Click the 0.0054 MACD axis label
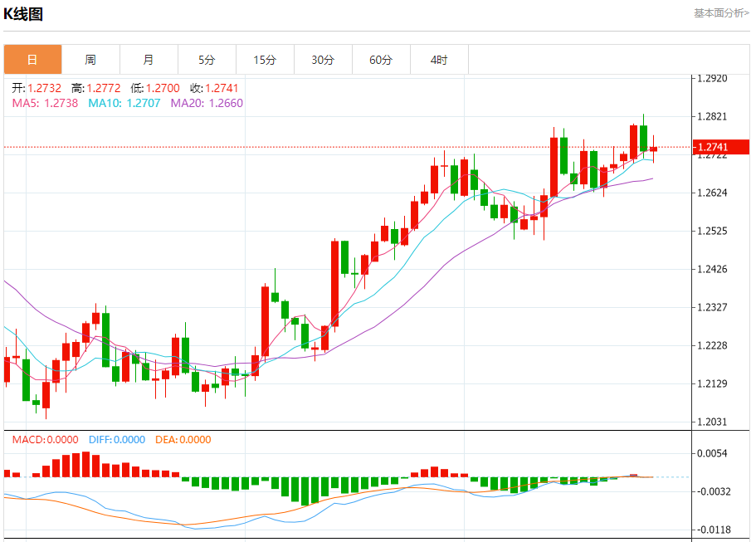Image resolution: width=756 pixels, height=542 pixels. [712, 453]
